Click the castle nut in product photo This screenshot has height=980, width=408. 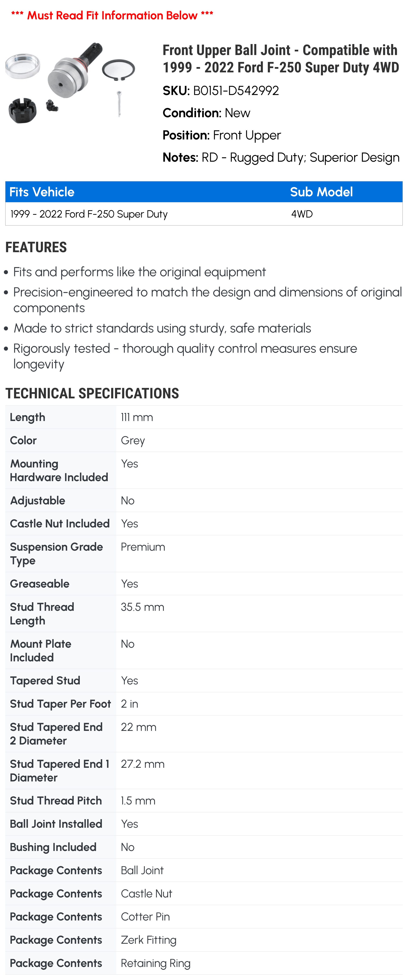[22, 110]
